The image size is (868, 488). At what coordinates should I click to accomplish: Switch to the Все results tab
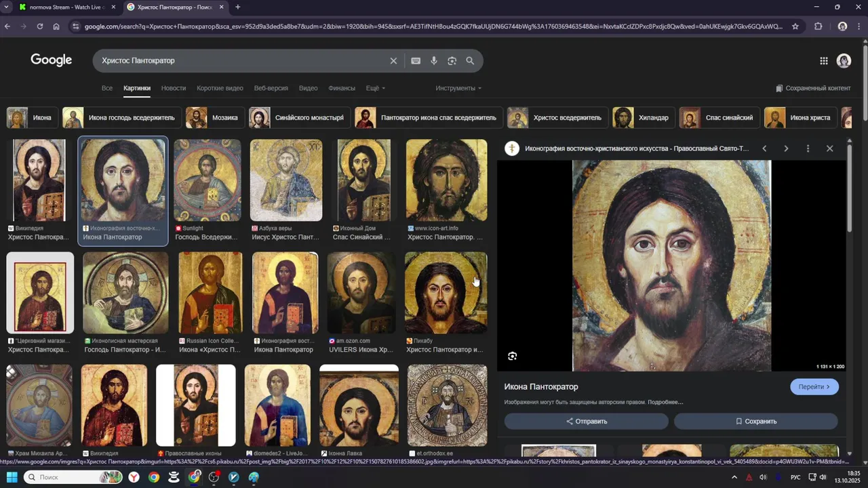pos(107,88)
